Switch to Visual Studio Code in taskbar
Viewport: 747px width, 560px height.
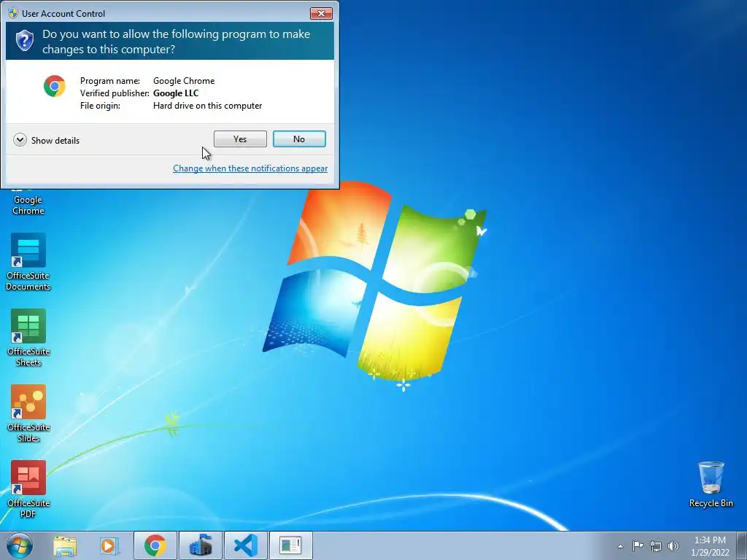[245, 545]
